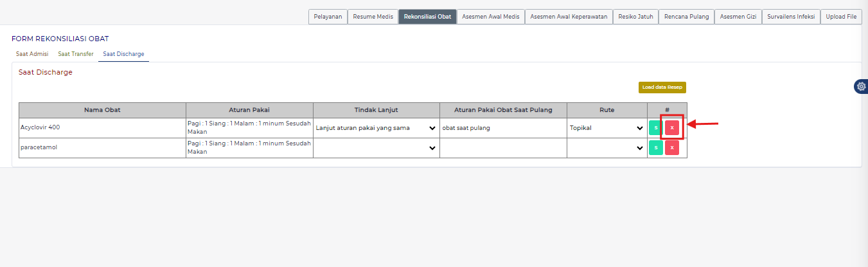The width and height of the screenshot is (868, 267).
Task: Expand Rute dropdown showing Topikal
Action: [606, 128]
